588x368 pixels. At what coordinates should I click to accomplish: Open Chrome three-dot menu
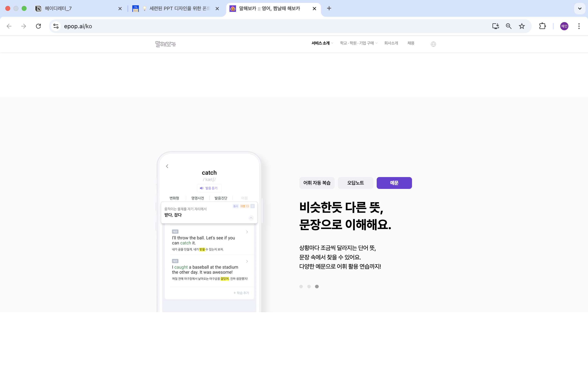point(579,26)
